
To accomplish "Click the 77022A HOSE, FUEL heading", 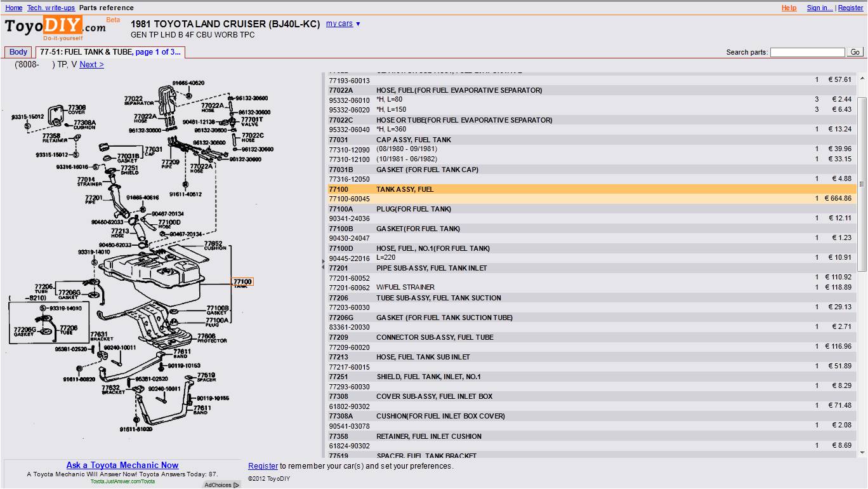I will click(x=592, y=90).
